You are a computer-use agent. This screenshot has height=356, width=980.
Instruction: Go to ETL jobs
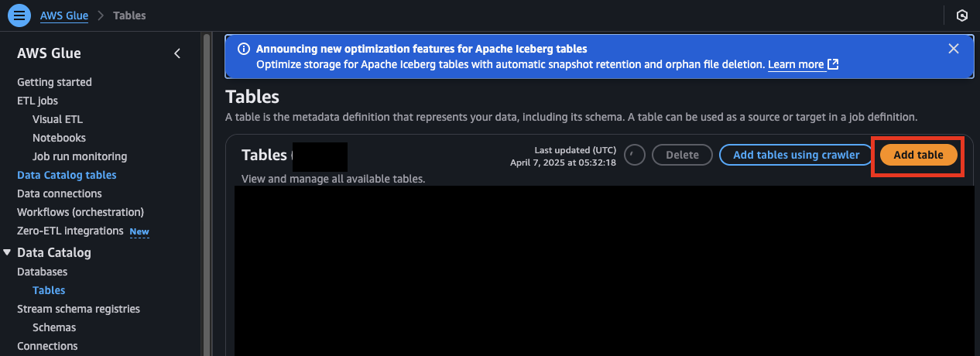pyautogui.click(x=37, y=101)
